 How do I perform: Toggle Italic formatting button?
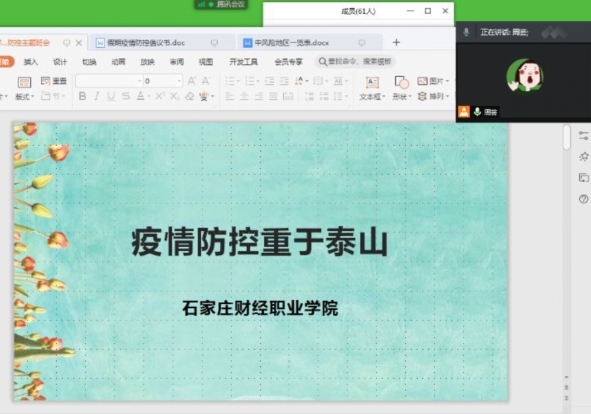[96, 97]
